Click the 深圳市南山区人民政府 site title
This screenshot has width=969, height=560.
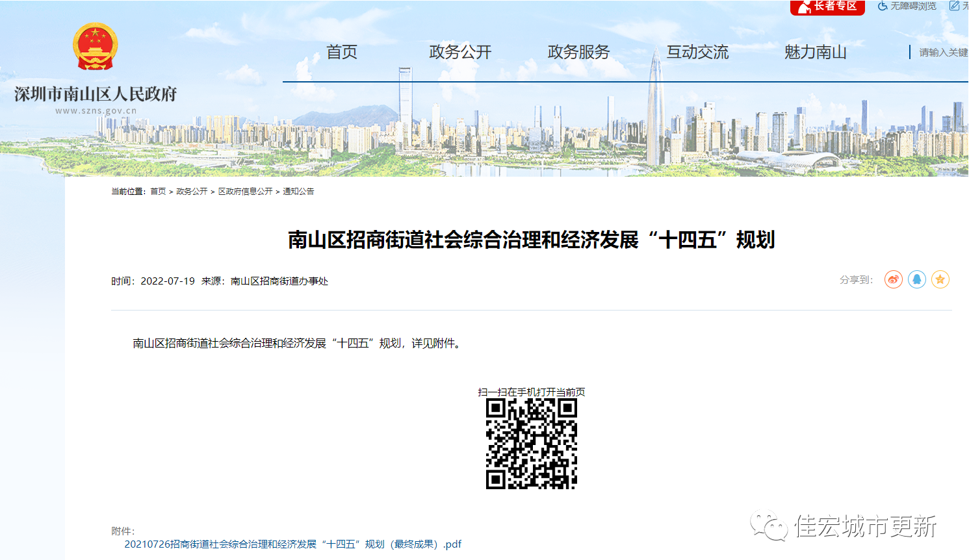[96, 94]
